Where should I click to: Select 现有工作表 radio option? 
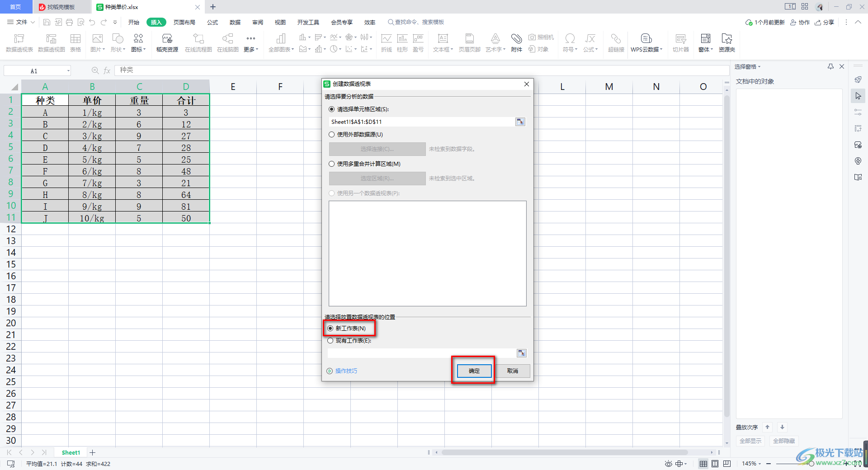tap(330, 340)
